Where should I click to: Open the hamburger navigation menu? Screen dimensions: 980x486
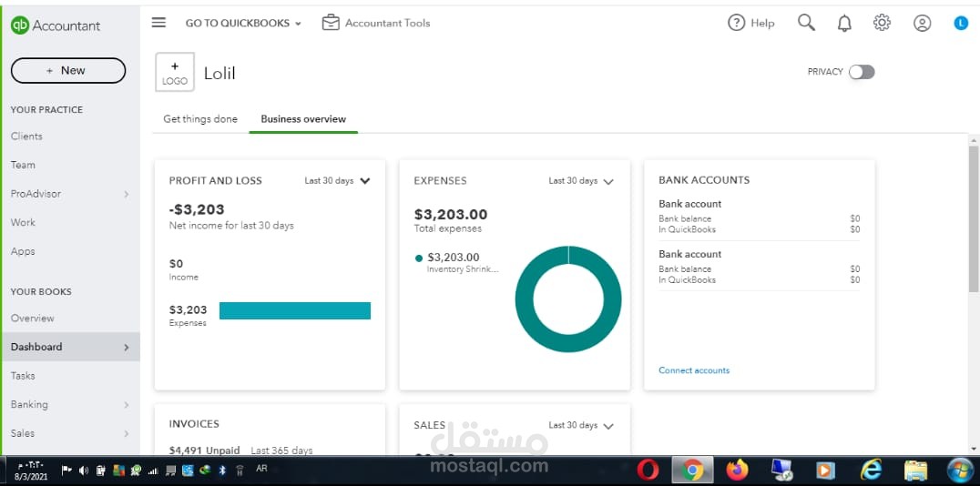158,23
